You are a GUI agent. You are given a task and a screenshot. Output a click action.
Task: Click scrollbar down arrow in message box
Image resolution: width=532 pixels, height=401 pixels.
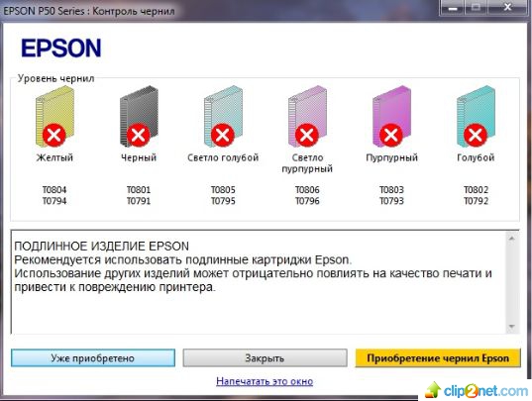[x=511, y=327]
